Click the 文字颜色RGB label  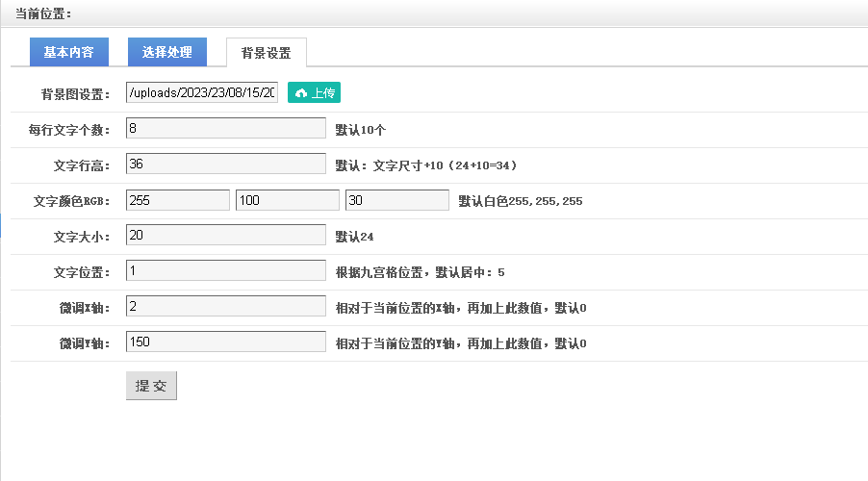point(71,201)
